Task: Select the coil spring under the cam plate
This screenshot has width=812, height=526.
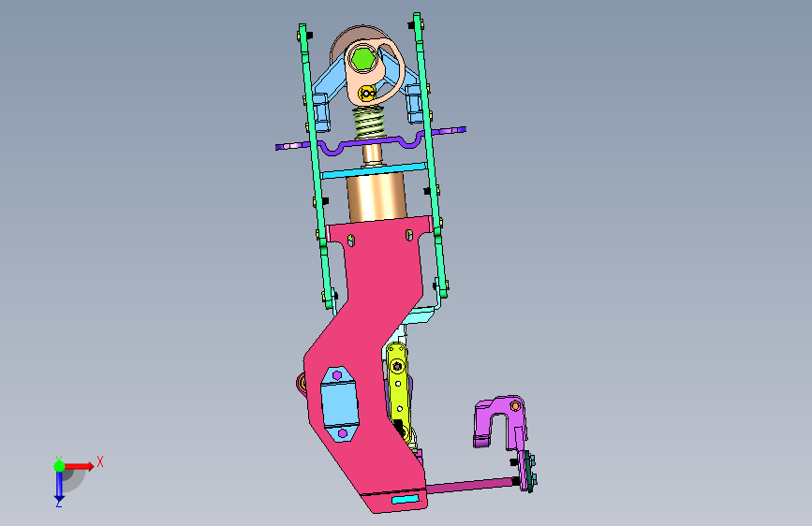Action: (369, 124)
